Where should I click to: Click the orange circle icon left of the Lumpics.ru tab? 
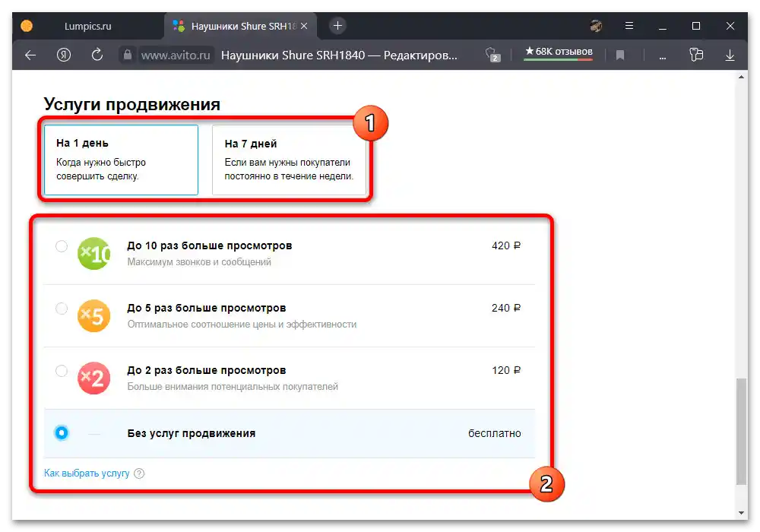point(27,26)
